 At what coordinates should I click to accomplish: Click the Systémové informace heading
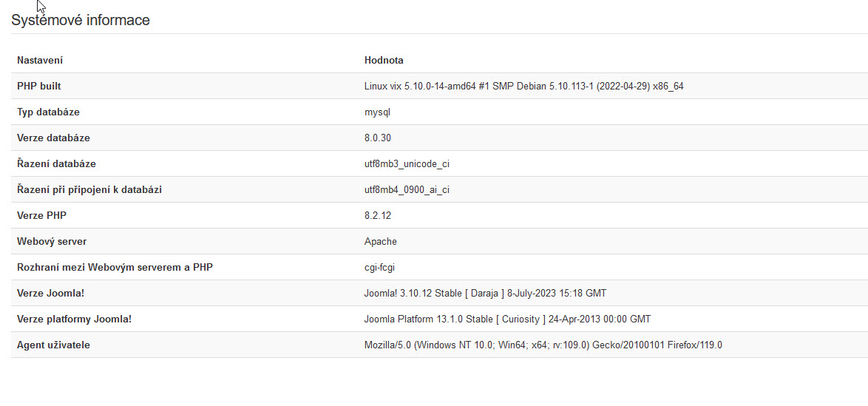[x=81, y=21]
